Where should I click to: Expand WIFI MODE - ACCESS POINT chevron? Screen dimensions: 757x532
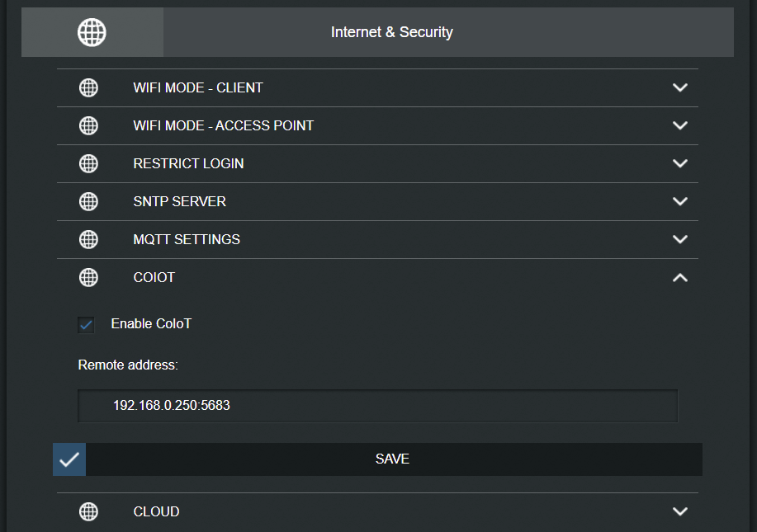coord(680,125)
